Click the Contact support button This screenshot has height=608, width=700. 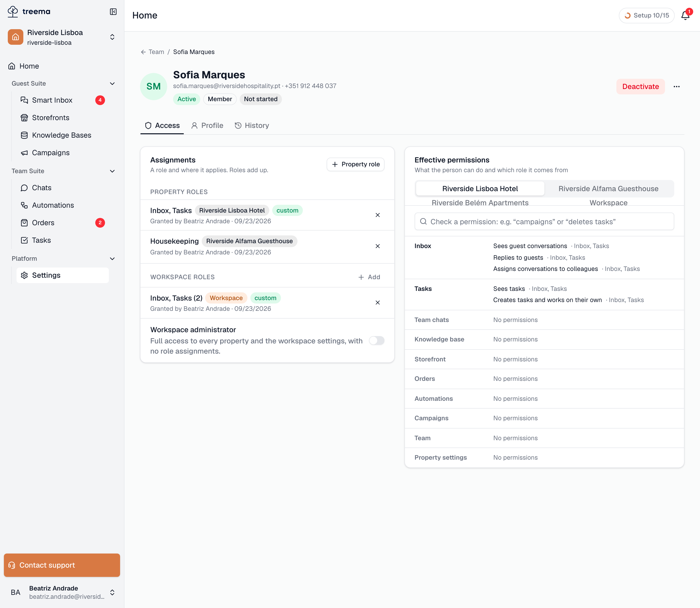coord(62,565)
